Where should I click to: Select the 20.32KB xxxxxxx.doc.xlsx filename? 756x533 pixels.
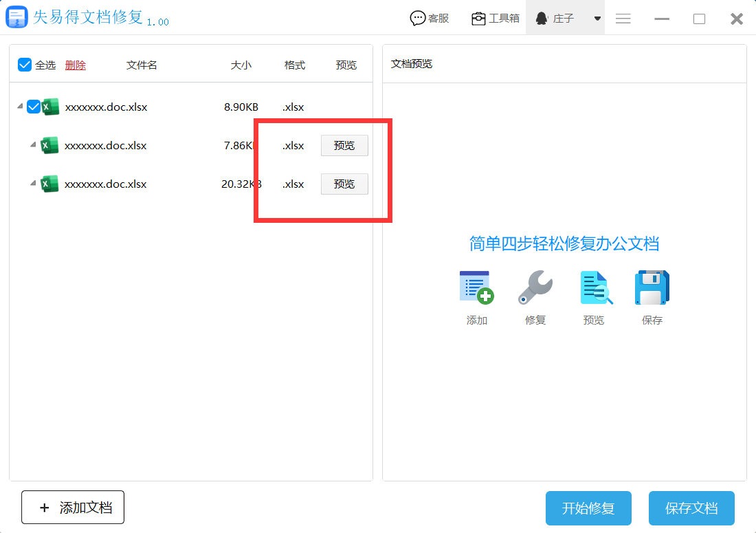(x=106, y=184)
